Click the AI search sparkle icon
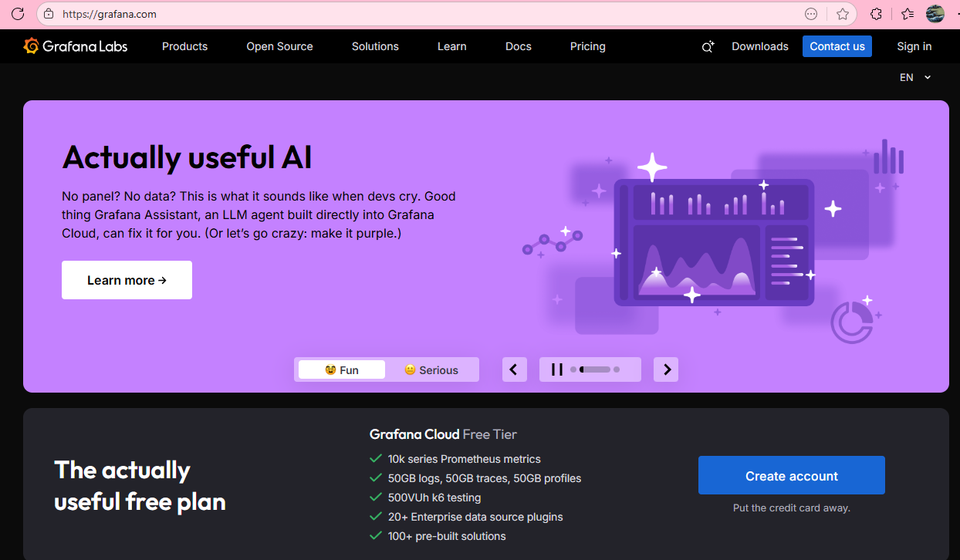The width and height of the screenshot is (960, 560). coord(708,46)
